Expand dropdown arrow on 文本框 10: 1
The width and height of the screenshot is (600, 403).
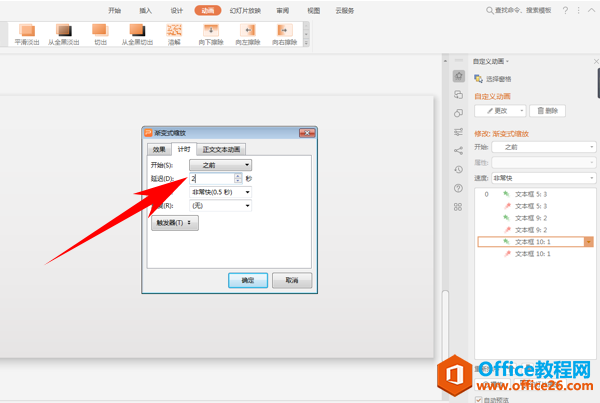588,241
